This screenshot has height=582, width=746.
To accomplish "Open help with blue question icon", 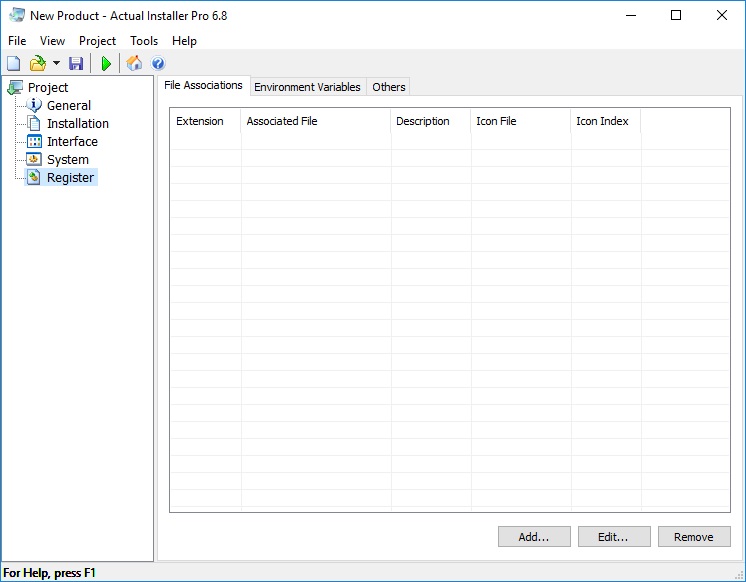I will tap(158, 63).
